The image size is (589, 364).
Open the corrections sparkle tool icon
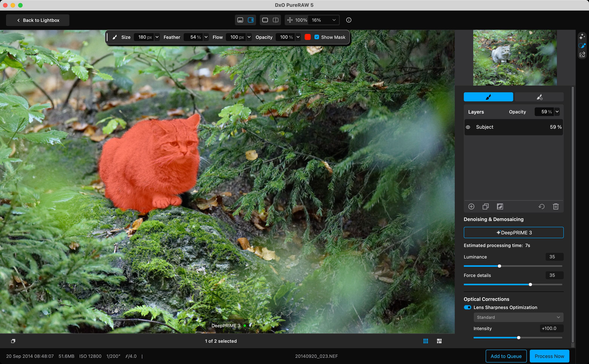(582, 36)
